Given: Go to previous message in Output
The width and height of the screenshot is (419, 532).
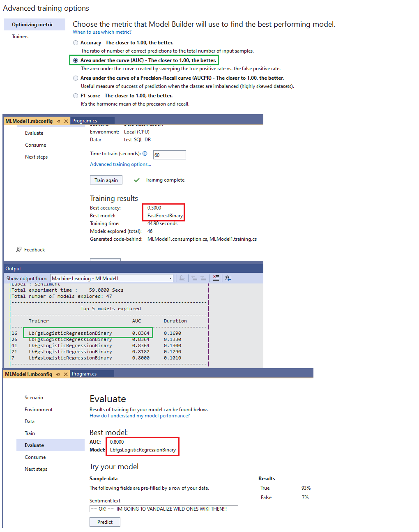Looking at the screenshot, I should click(x=194, y=278).
